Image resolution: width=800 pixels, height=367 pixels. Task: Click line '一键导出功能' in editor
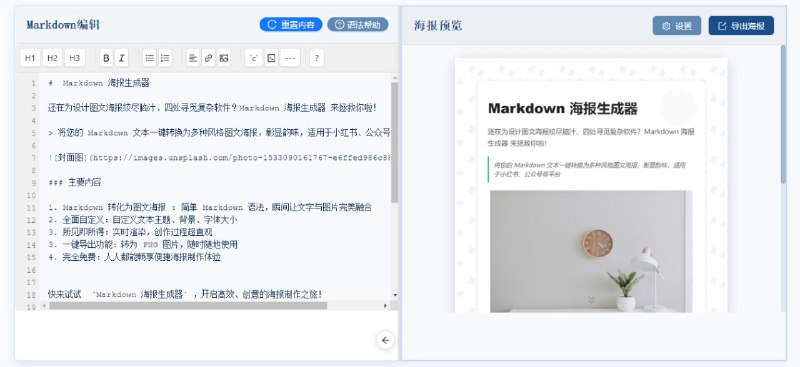[x=143, y=245]
